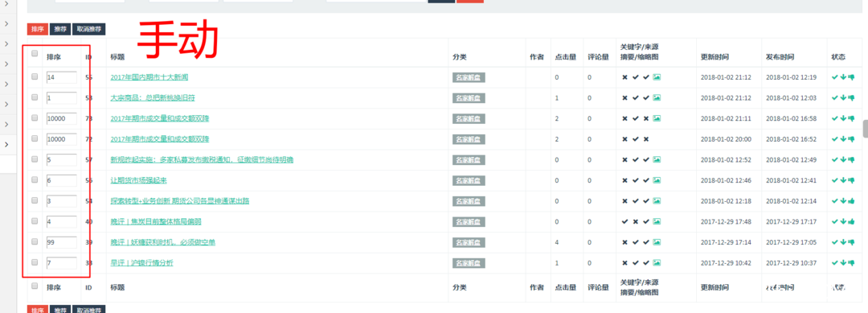Click thumbnail image icon for 2017年国内期市十大新闻
Image resolution: width=868 pixels, height=313 pixels.
657,77
